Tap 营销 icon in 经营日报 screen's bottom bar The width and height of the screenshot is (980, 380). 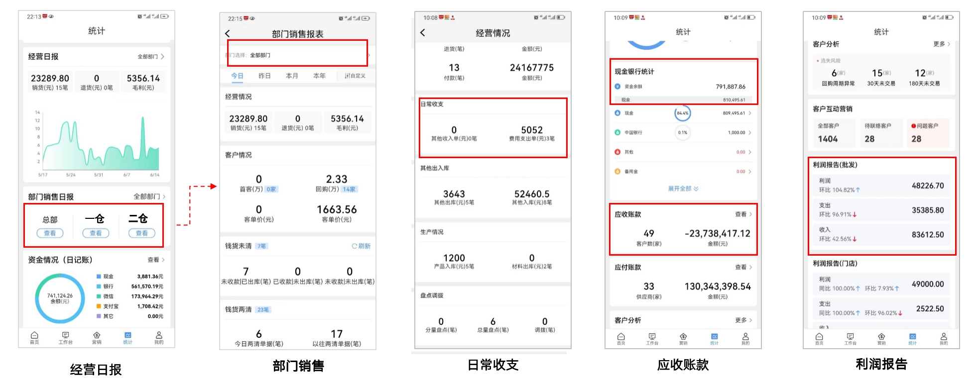click(x=97, y=337)
